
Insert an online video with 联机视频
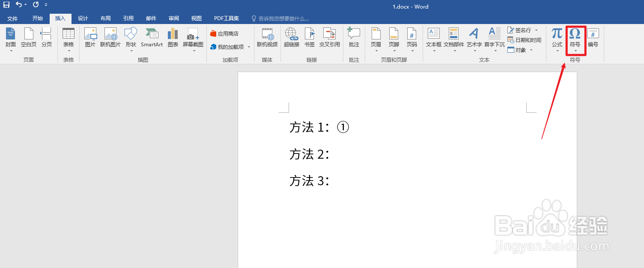pyautogui.click(x=267, y=39)
